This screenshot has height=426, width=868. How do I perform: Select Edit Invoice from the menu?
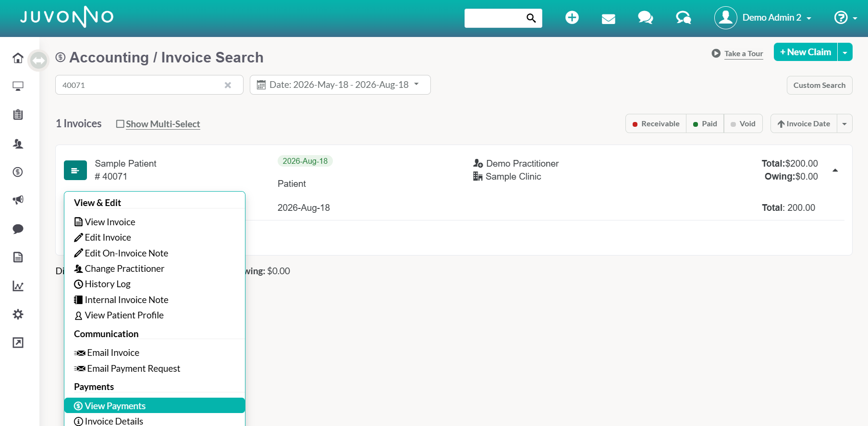155,237
